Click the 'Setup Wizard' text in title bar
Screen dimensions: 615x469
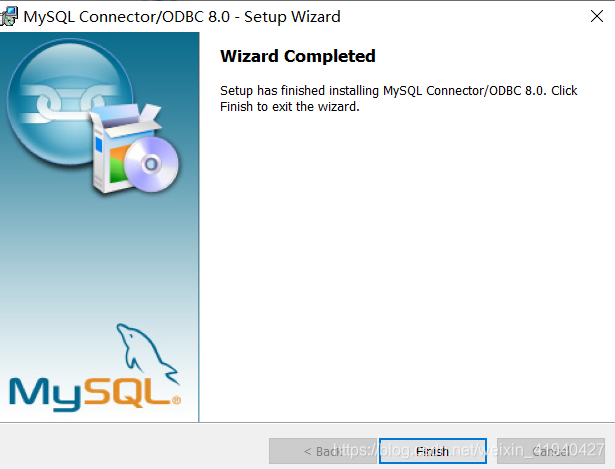coord(292,17)
